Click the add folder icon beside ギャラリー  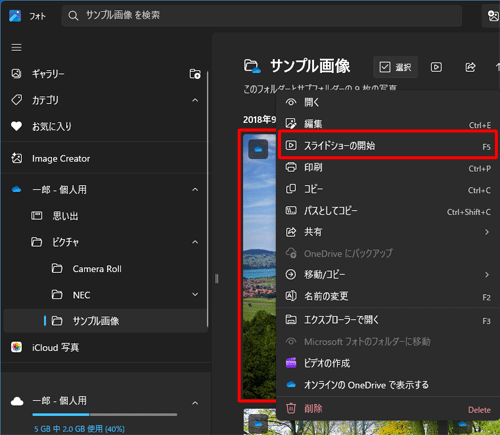(x=195, y=74)
